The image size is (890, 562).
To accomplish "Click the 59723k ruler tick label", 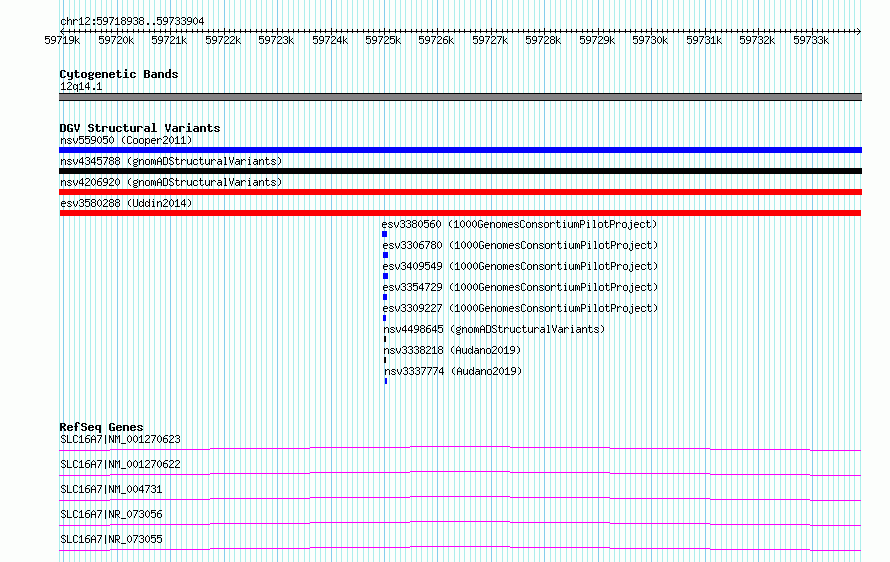I will pyautogui.click(x=276, y=40).
